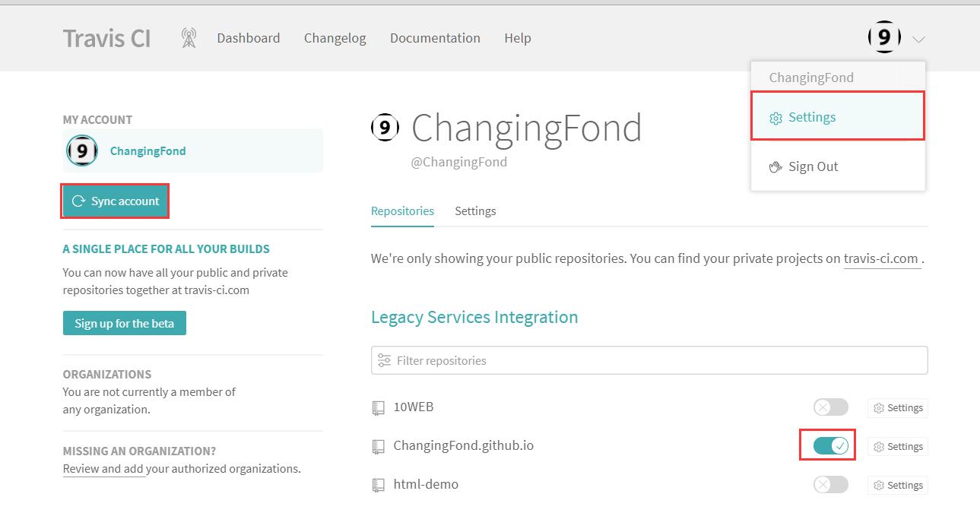Choose Sign Out from the account dropdown
Image resolution: width=980 pixels, height=513 pixels.
[813, 166]
